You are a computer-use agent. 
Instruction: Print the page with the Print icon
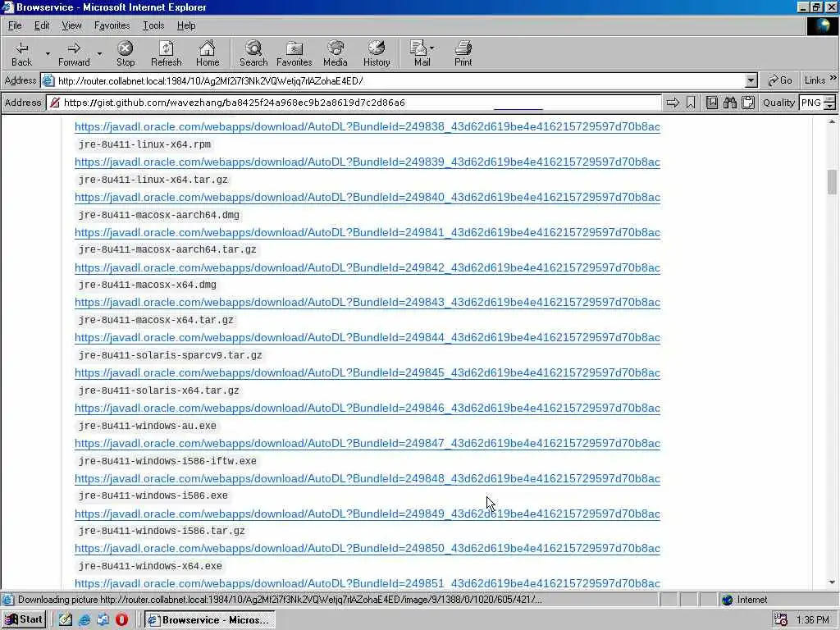coord(463,53)
